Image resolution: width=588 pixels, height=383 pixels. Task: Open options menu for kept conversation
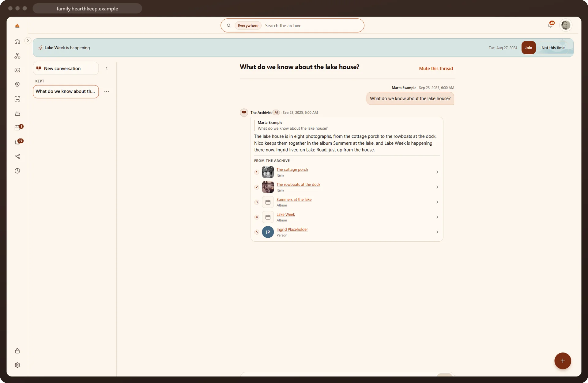pos(107,92)
